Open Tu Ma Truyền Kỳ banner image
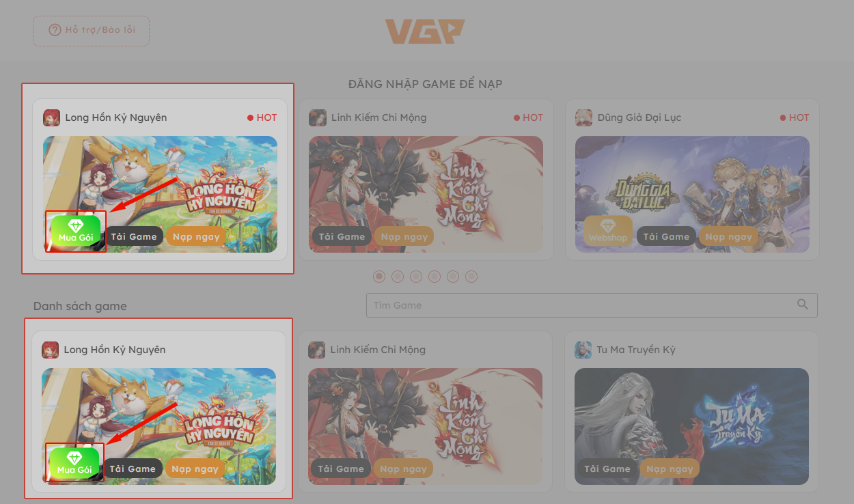This screenshot has width=854, height=504. 691,426
